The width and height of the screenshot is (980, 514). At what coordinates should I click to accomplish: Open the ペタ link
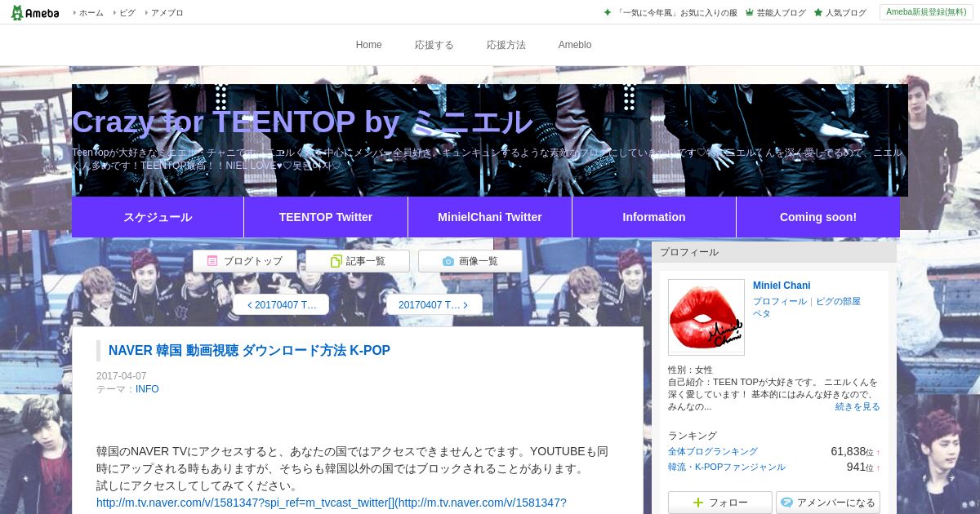(761, 313)
